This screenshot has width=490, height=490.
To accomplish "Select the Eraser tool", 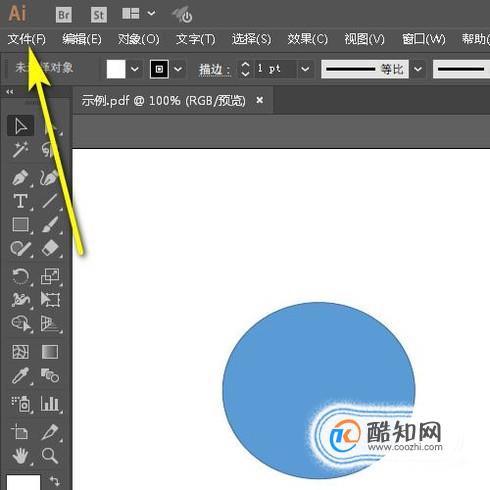I will point(50,248).
